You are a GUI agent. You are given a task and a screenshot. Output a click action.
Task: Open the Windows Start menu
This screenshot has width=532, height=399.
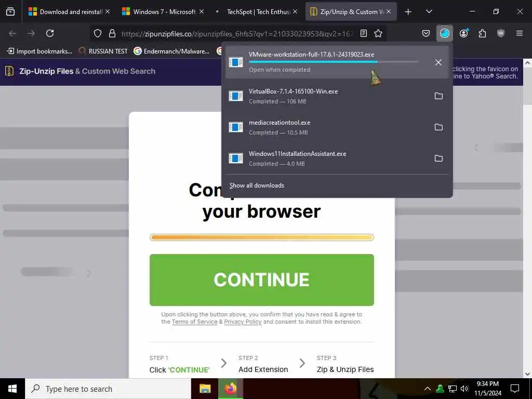pos(12,389)
